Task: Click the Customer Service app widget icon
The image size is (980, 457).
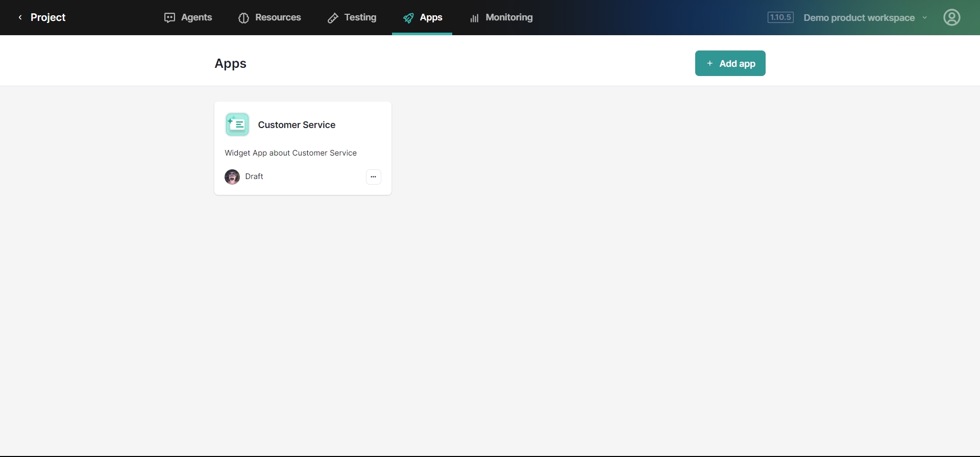Action: (237, 124)
